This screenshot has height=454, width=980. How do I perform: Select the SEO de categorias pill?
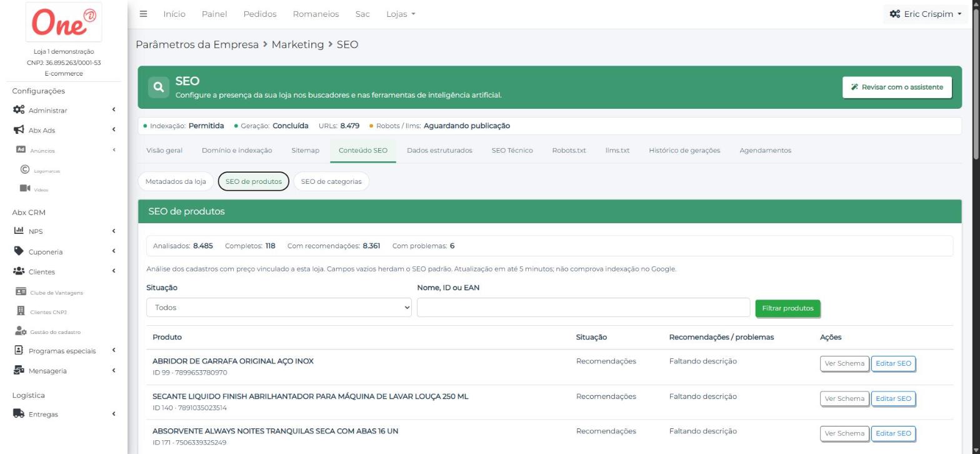(x=331, y=181)
